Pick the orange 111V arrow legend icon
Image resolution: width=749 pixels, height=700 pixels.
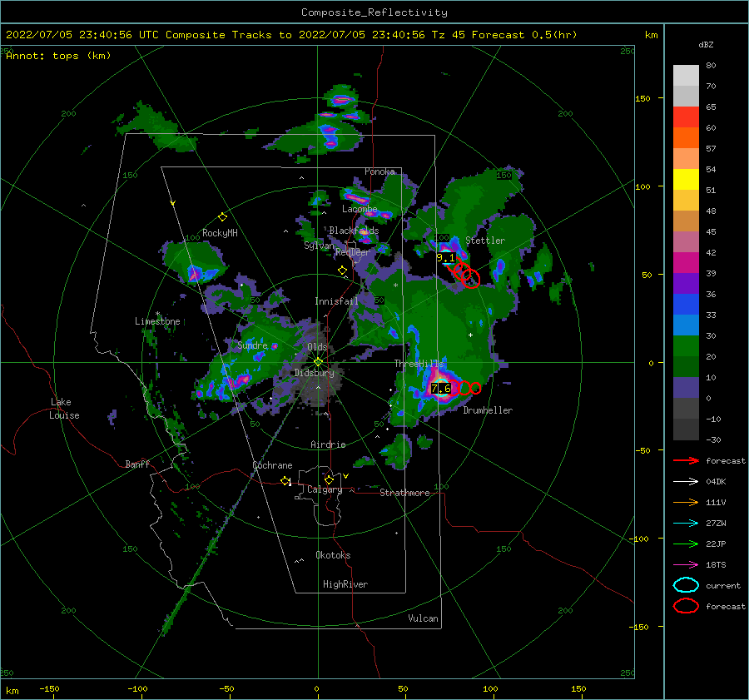pos(686,502)
